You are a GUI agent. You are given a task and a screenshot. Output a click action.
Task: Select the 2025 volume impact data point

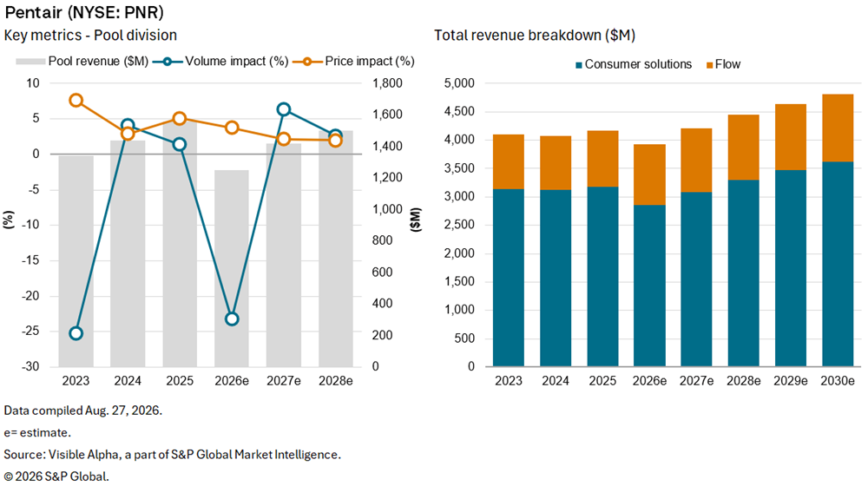180,144
